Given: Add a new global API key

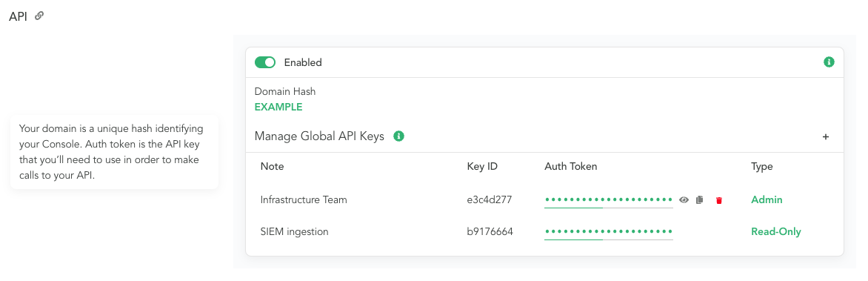Looking at the screenshot, I should coord(825,136).
